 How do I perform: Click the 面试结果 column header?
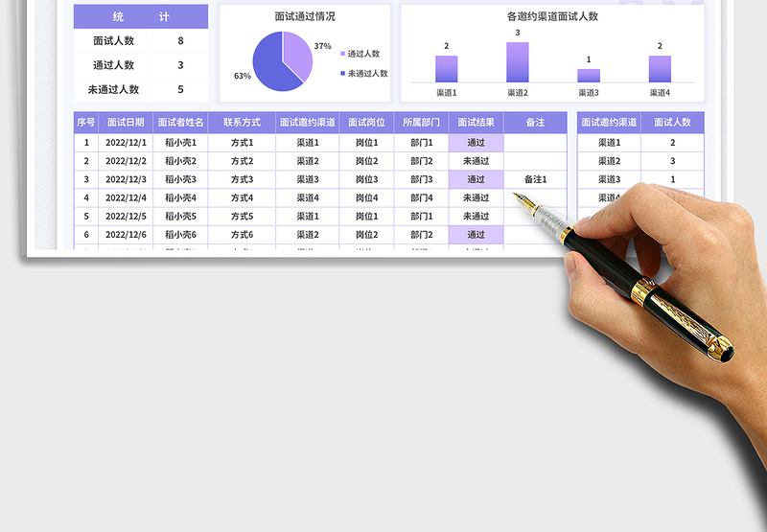[476, 123]
